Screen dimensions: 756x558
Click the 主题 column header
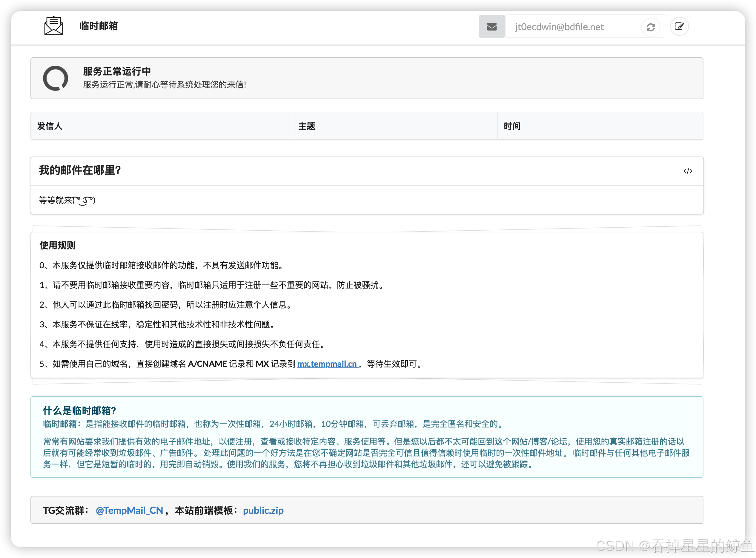click(306, 126)
